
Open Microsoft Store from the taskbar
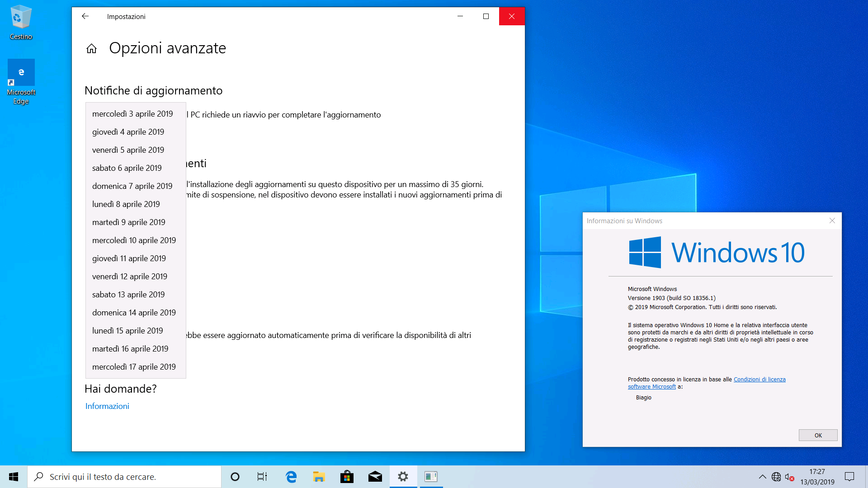(347, 477)
